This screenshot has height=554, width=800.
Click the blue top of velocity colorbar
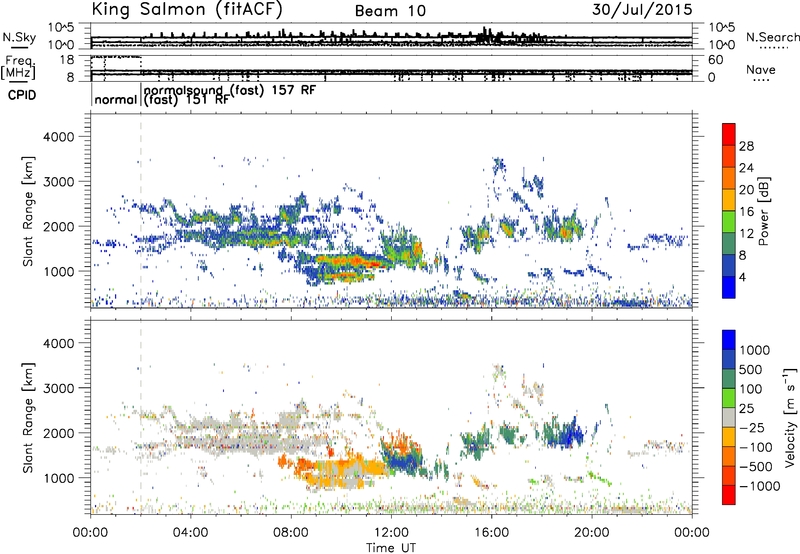click(x=729, y=340)
